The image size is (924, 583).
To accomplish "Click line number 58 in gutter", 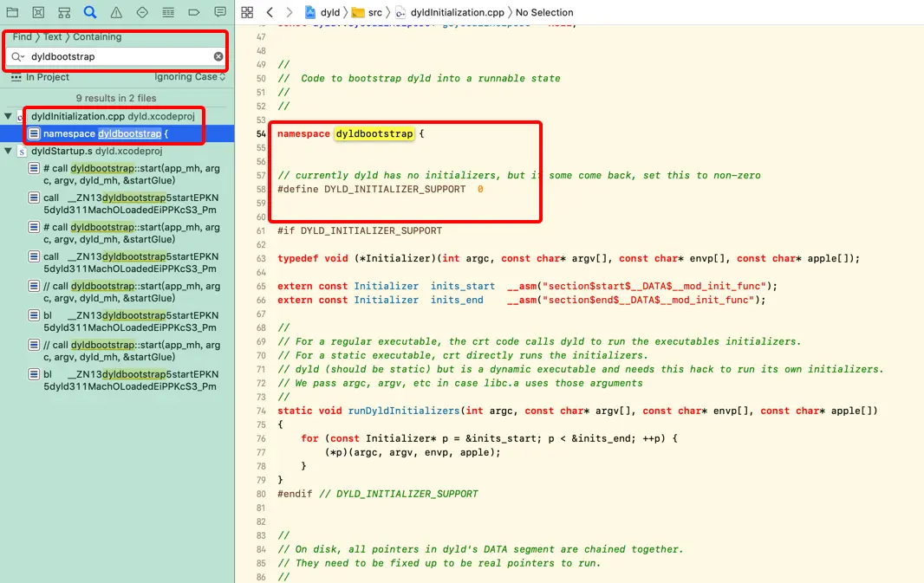I will click(261, 189).
